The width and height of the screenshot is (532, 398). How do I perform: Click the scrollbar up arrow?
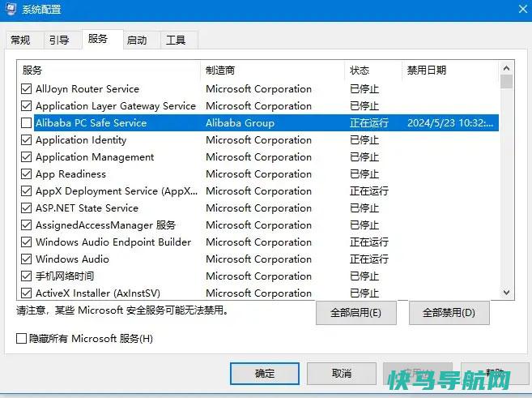pyautogui.click(x=507, y=68)
